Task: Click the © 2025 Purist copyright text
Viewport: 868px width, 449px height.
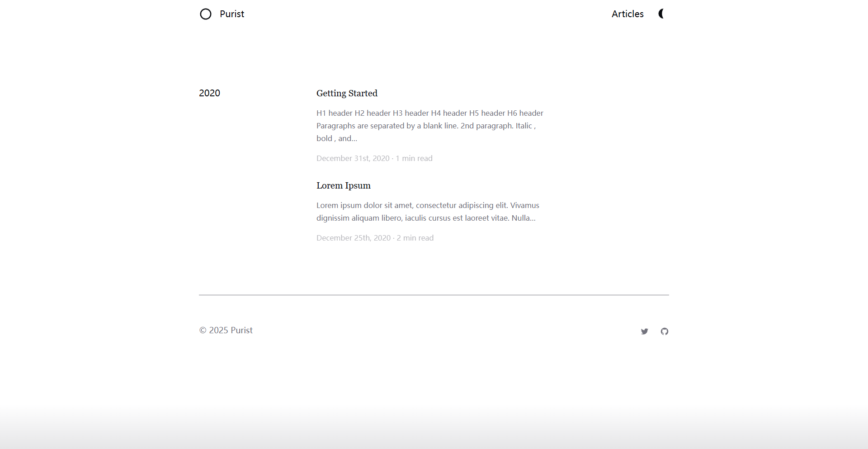Action: click(x=226, y=330)
